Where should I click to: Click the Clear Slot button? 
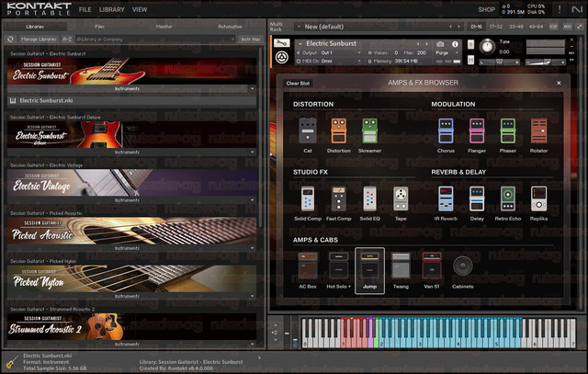(298, 84)
